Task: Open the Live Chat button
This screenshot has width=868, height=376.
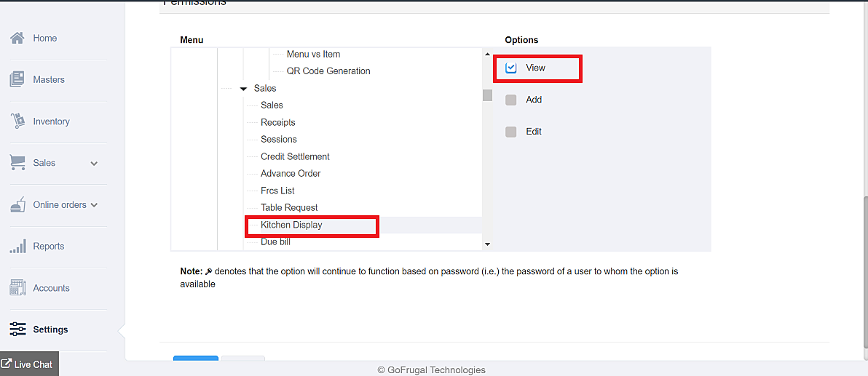Action: (x=29, y=364)
